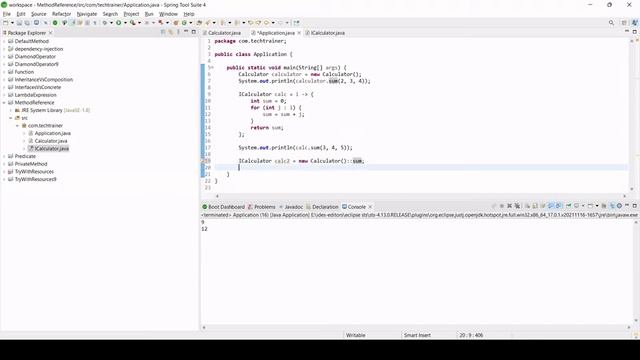
Task: Open the Debug configurations dropdown arrow
Action: [x=111, y=23]
